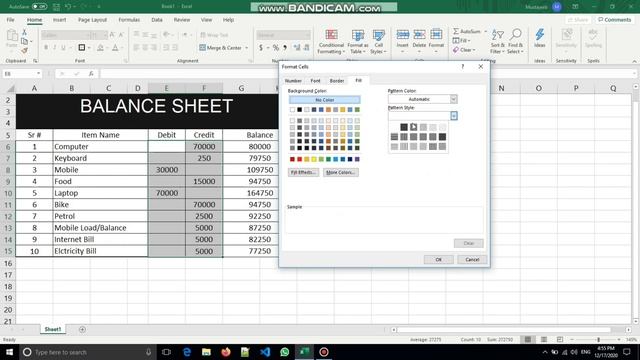This screenshot has height=360, width=640.
Task: Click the Insert cells icon
Action: pos(402,35)
